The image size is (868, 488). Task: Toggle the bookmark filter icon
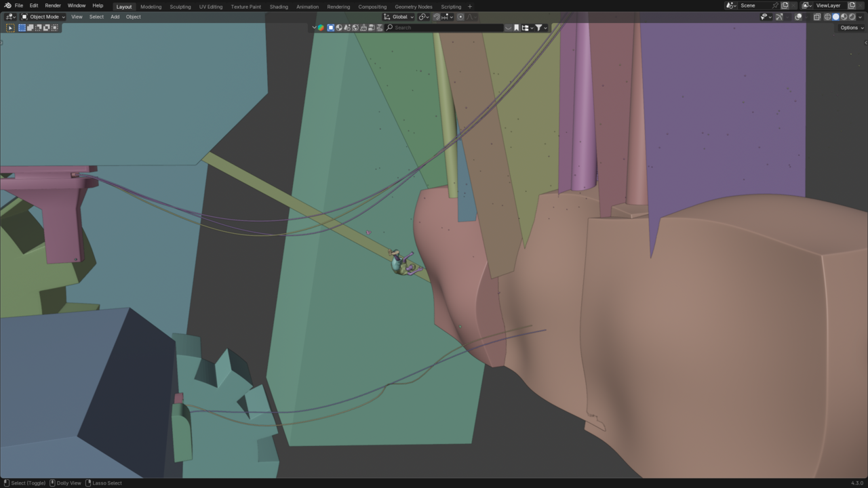click(517, 28)
